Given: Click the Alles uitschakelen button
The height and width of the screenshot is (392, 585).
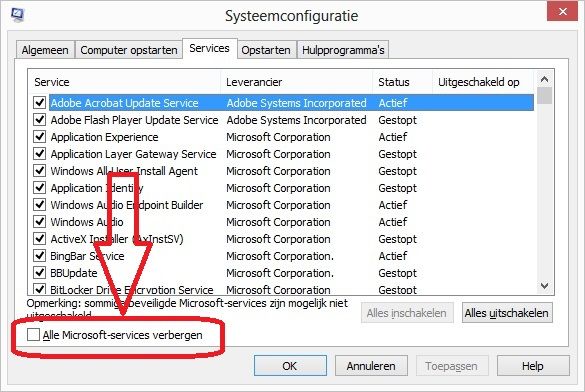Looking at the screenshot, I should tap(507, 313).
